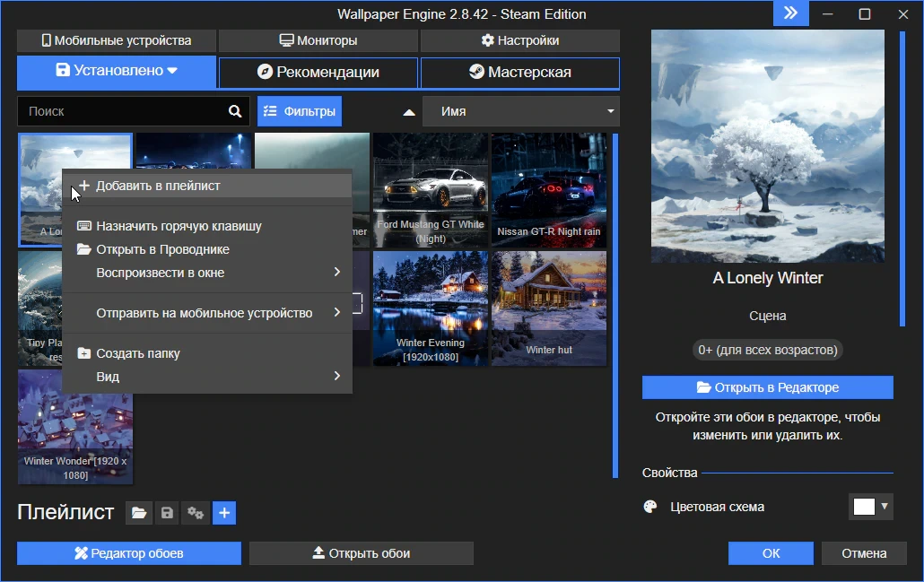The height and width of the screenshot is (582, 924).
Task: Save playlist with floppy disk icon
Action: [x=168, y=513]
